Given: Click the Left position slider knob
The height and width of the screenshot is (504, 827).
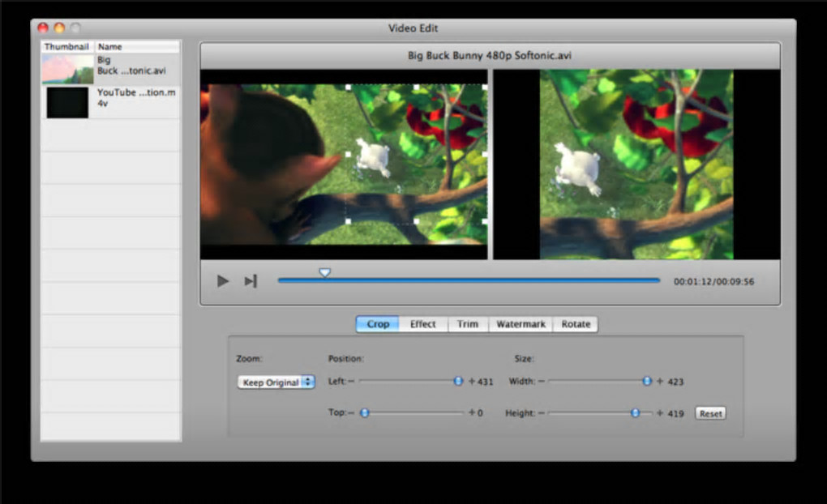Looking at the screenshot, I should pos(458,381).
